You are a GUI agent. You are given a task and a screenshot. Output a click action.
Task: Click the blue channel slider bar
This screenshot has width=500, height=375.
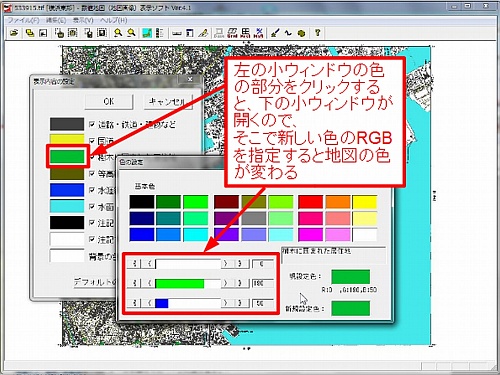click(x=188, y=303)
